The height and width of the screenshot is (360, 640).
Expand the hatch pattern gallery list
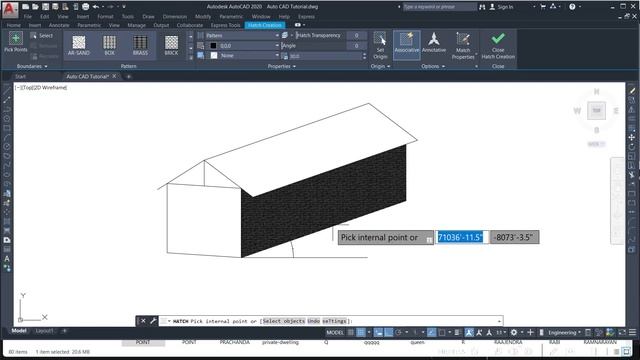191,58
